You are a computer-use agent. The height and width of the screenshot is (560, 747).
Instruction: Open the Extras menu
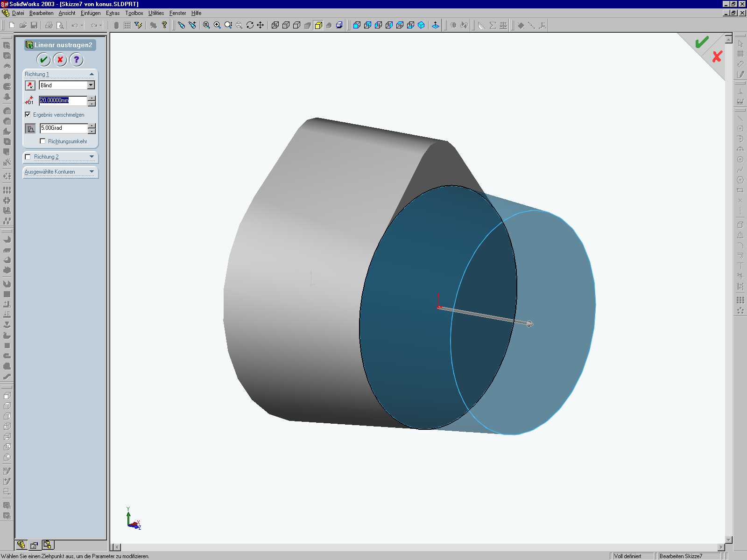[x=113, y=13]
